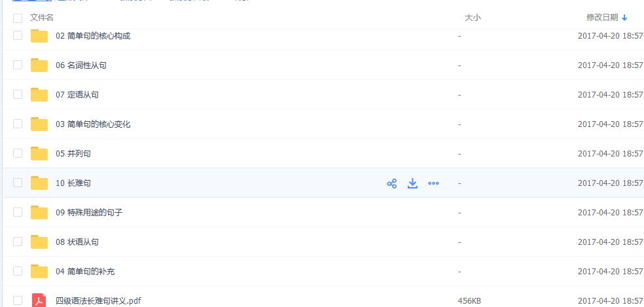
Task: Tick the checkbox for 四级语法长难句讲义.pdf
Action: (18, 300)
